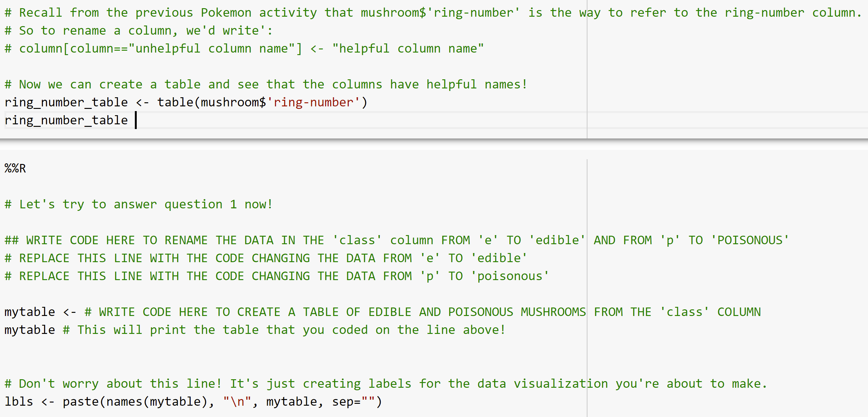Image resolution: width=868 pixels, height=417 pixels.
Task: Click the sep="" argument in paste
Action: (354, 402)
